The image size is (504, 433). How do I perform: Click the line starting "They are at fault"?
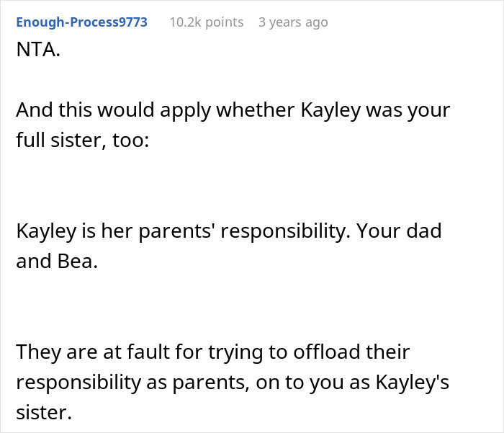(212, 352)
